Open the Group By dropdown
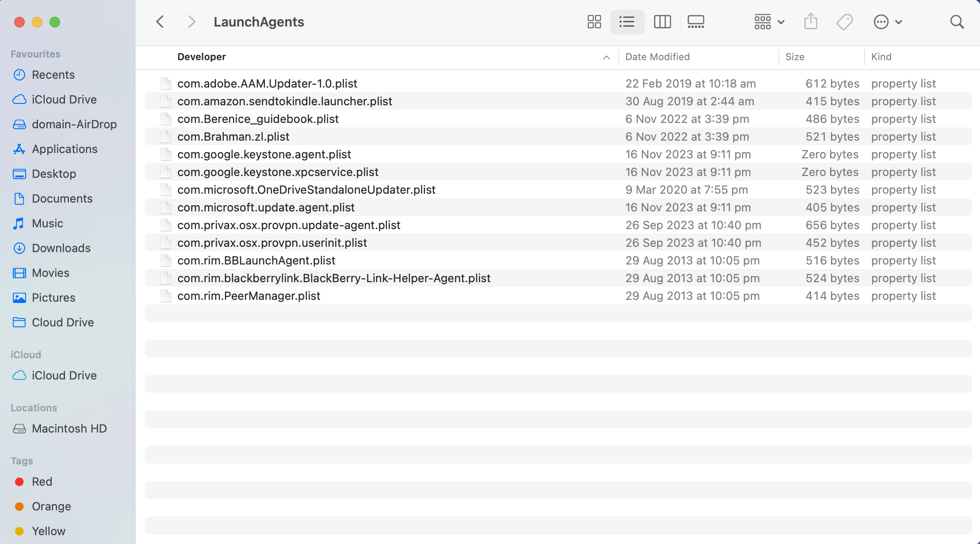Viewport: 980px width, 544px height. (769, 22)
